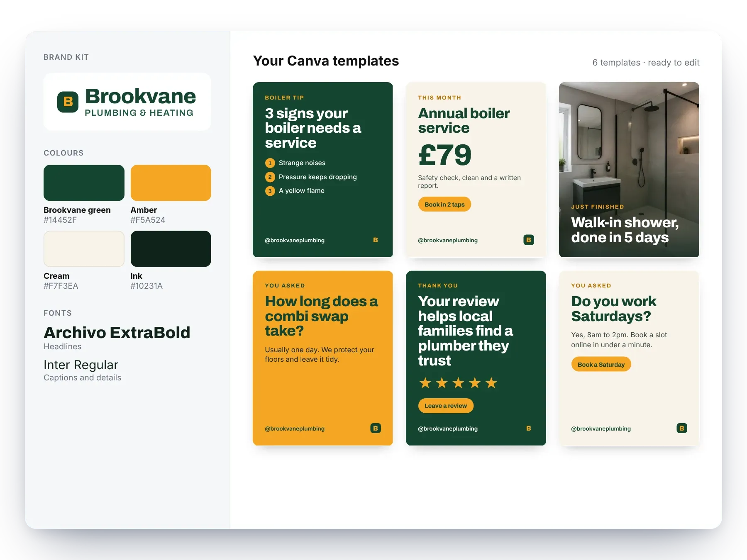Viewport: 747px width, 560px height.
Task: Open the 3 signs boiler tip template
Action: [x=323, y=170]
